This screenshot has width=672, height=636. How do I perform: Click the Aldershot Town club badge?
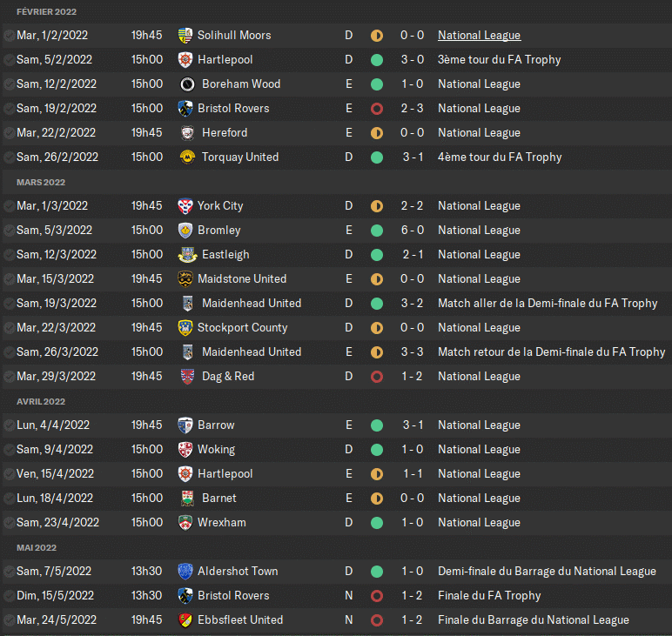click(x=185, y=572)
